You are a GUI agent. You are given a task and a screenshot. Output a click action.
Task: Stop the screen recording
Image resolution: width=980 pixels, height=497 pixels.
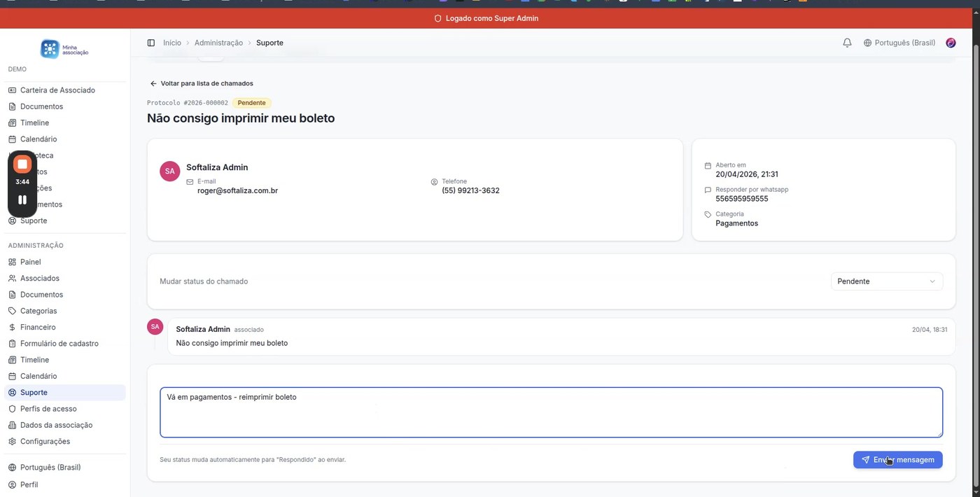[x=22, y=164]
